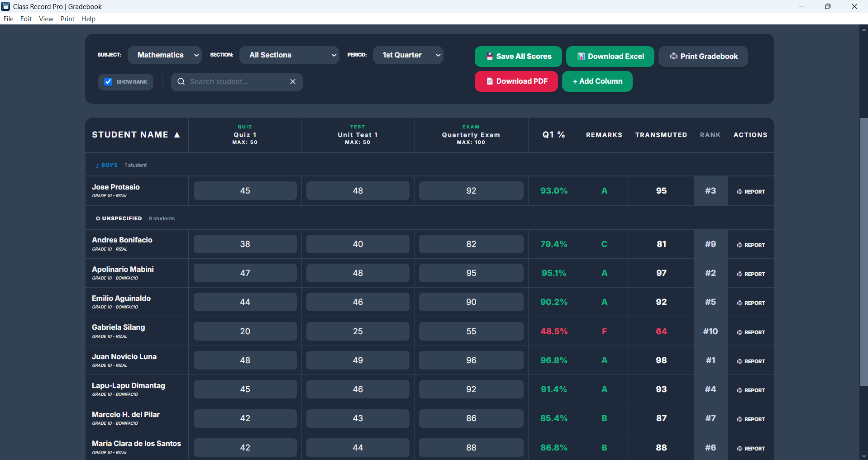The height and width of the screenshot is (460, 868).
Task: Open the Subject dropdown showing Mathematics
Action: [165, 55]
